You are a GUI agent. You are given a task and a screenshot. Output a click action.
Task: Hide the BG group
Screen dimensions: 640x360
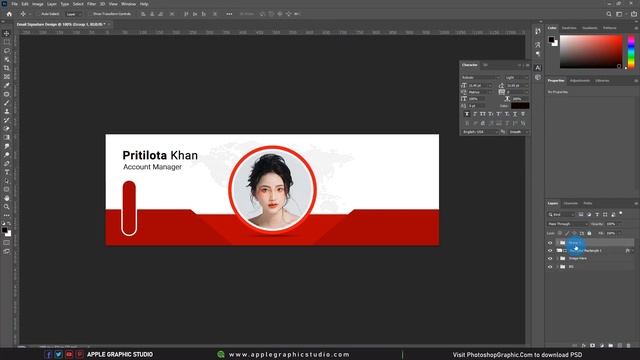pyautogui.click(x=550, y=267)
